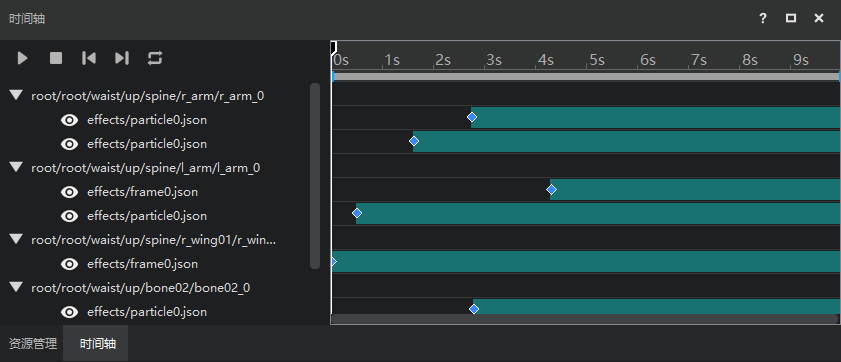841x362 pixels.
Task: Start timeline playback with the play icon
Action: coord(22,58)
